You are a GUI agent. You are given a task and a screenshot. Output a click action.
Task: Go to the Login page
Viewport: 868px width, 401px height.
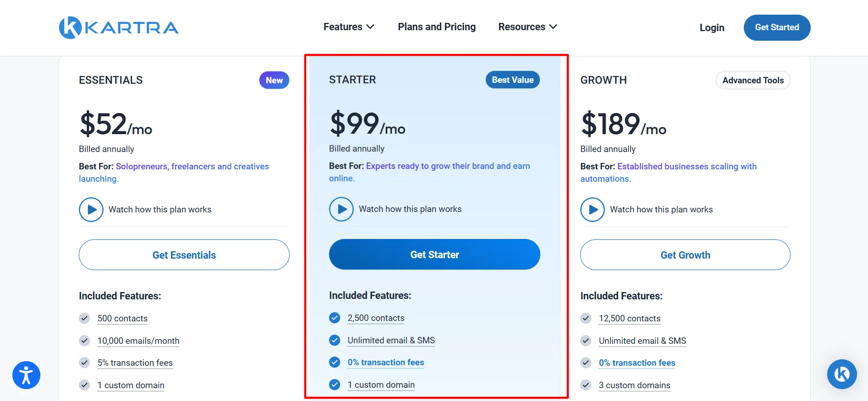pos(712,27)
